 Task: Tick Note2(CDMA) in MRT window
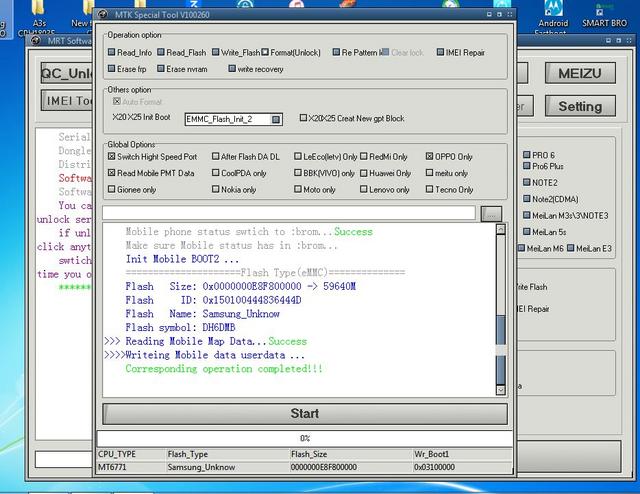[x=527, y=199]
